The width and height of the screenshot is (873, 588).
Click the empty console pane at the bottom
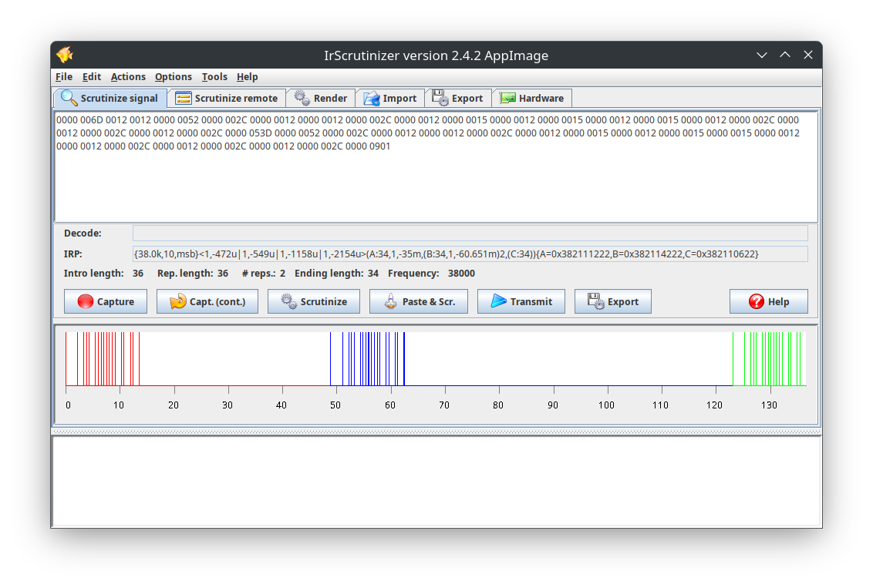[x=436, y=481]
